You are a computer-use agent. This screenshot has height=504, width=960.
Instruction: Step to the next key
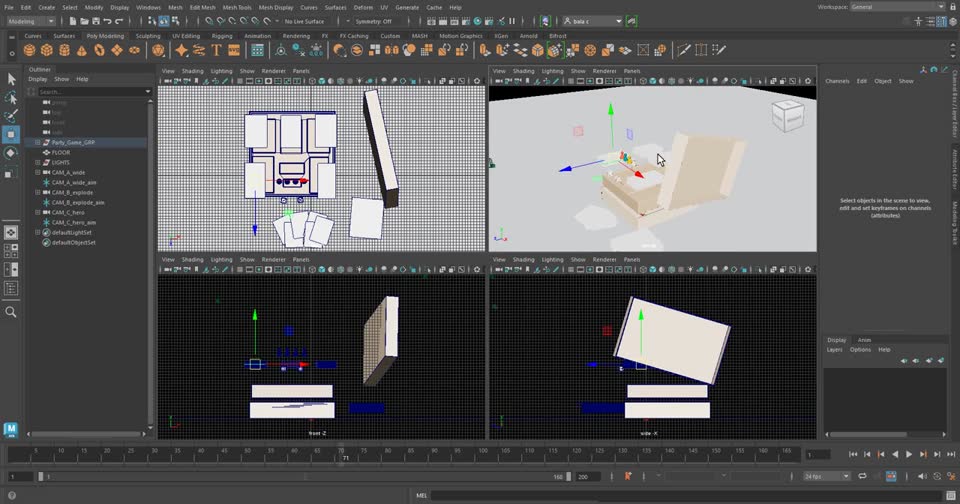coord(923,454)
